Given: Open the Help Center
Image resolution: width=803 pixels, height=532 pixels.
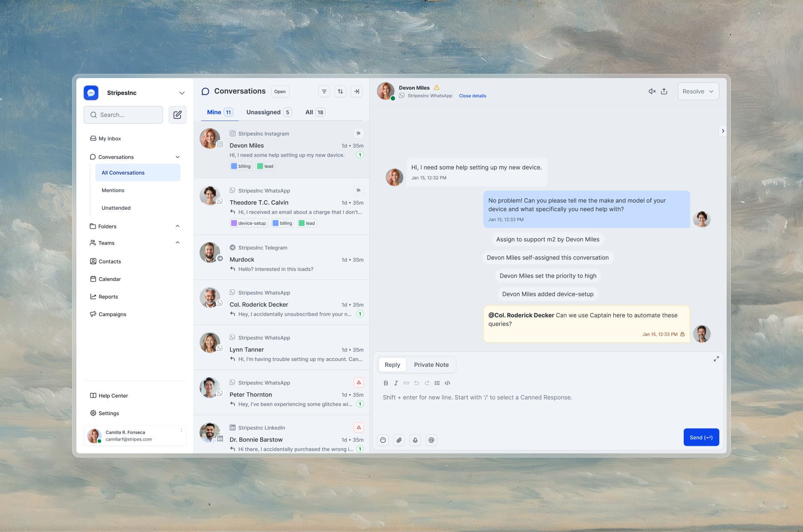Looking at the screenshot, I should click(x=109, y=396).
